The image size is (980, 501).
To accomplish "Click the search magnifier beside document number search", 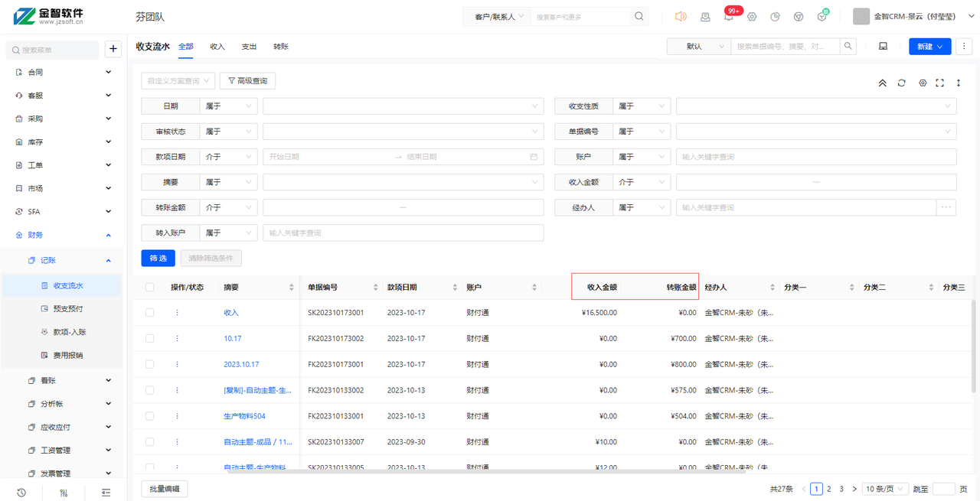I will tap(848, 47).
